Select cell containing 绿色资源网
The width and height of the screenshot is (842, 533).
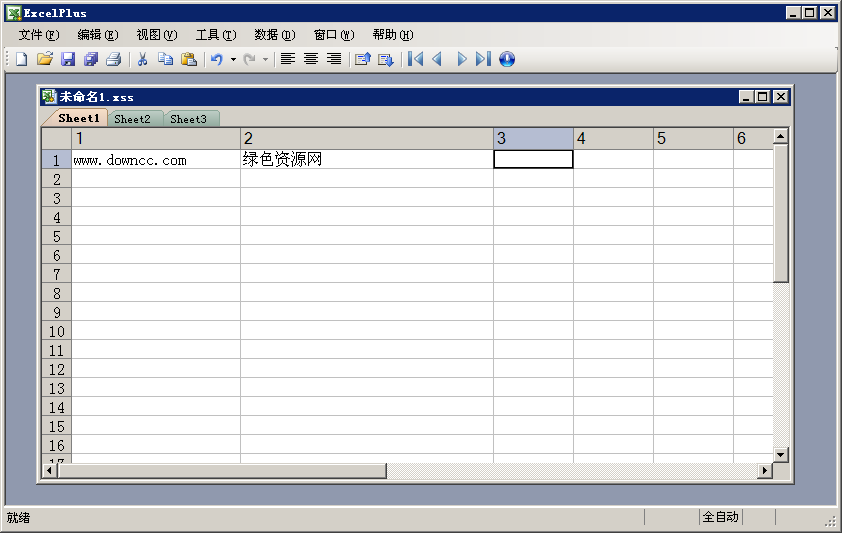(367, 159)
